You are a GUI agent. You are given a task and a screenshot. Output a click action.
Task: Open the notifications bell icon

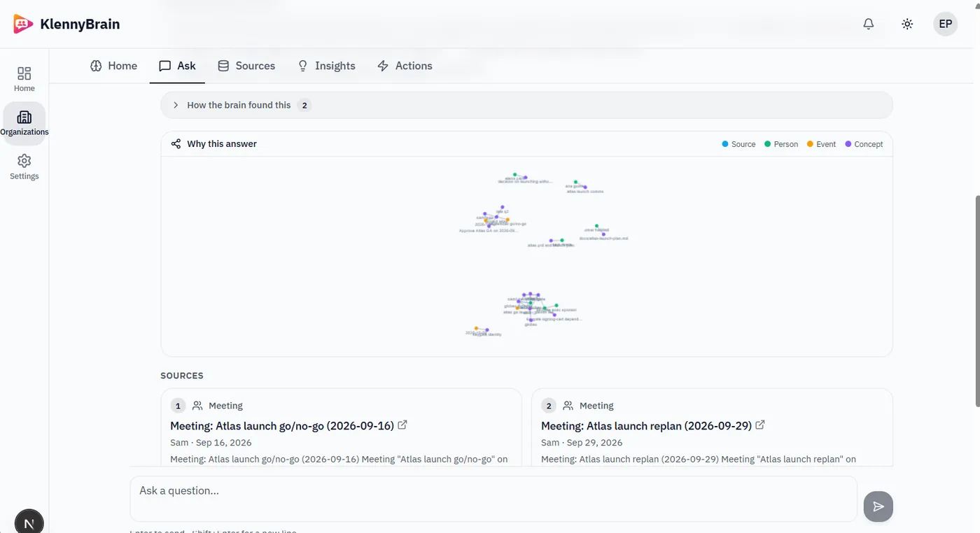click(x=868, y=24)
